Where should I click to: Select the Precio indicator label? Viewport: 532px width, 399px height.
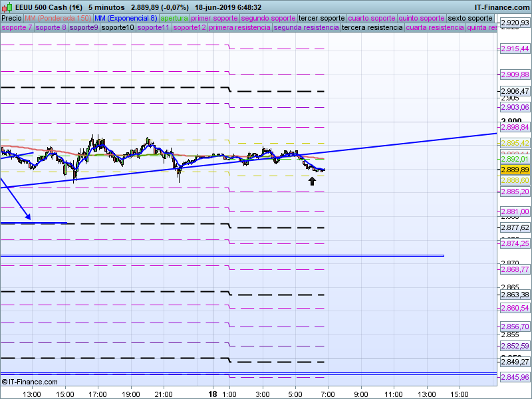tap(11, 18)
